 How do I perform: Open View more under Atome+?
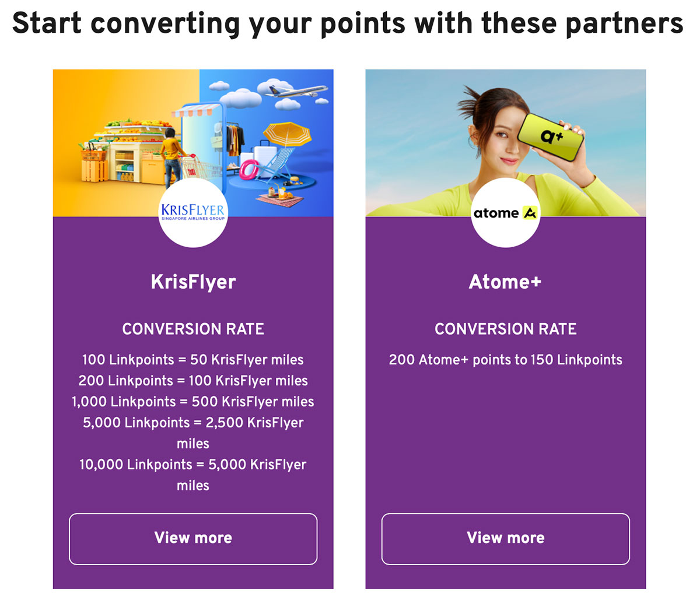505,538
